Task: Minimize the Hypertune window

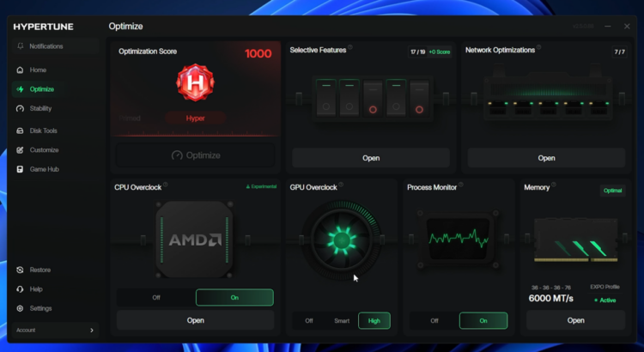Action: point(607,27)
